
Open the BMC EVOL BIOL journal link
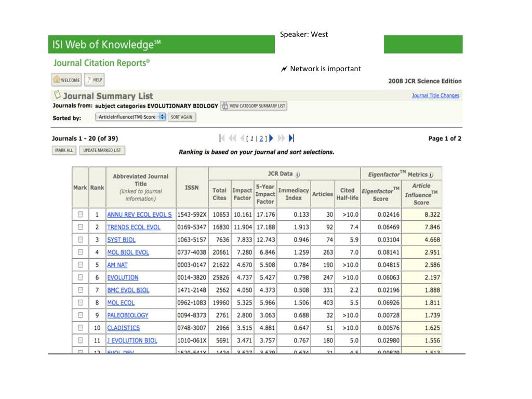pos(128,290)
